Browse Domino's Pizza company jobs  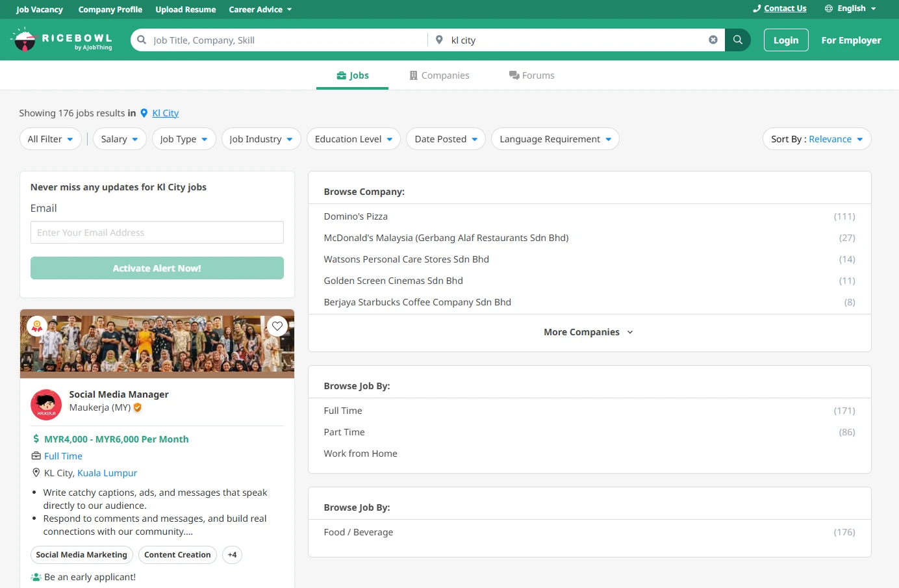pos(589,216)
